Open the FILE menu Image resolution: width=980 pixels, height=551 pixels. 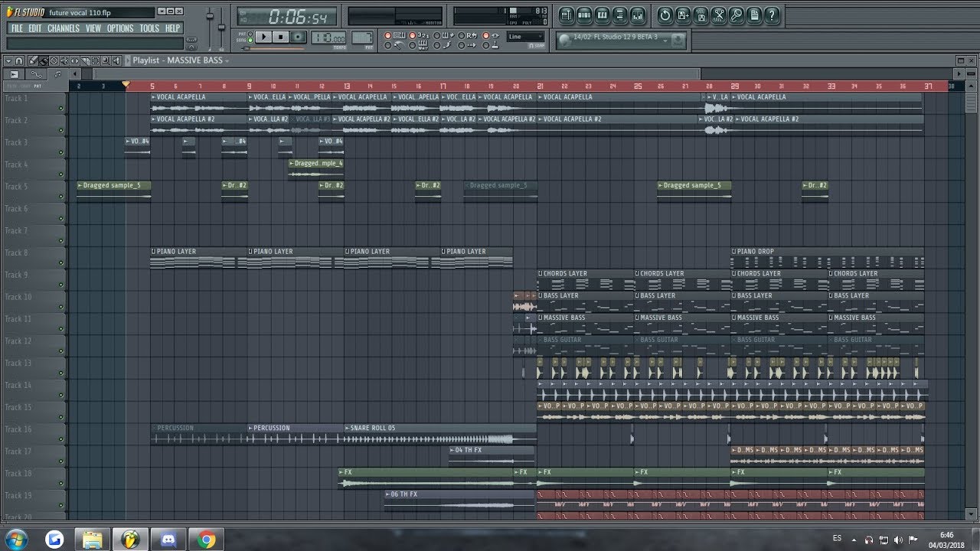(x=17, y=28)
